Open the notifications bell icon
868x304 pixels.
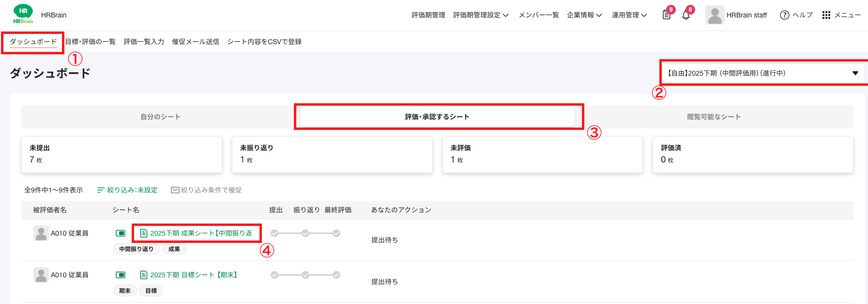click(x=686, y=15)
